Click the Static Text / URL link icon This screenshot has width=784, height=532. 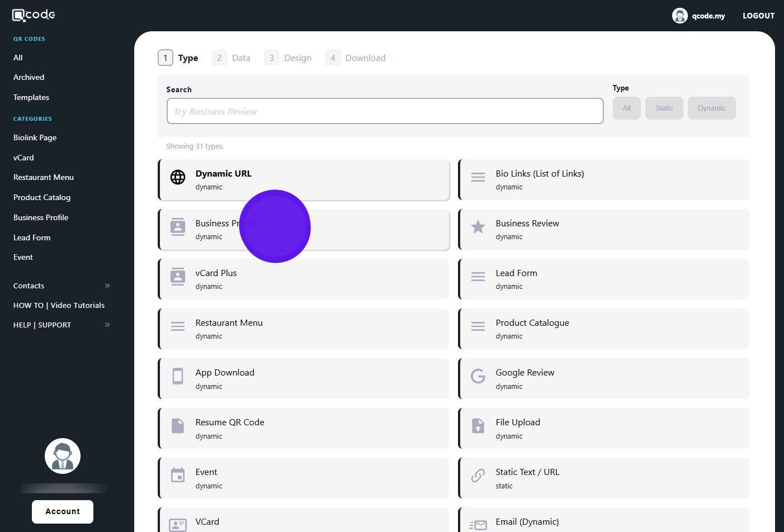478,476
